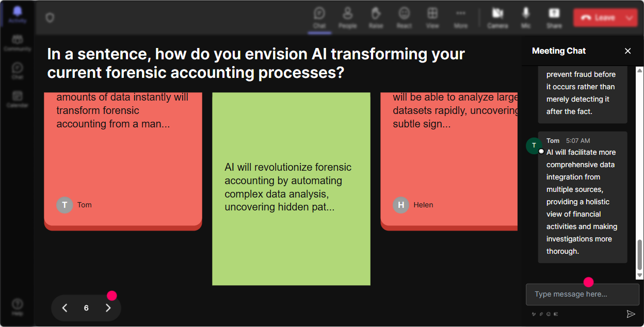
Task: Show the People panel
Action: click(348, 18)
